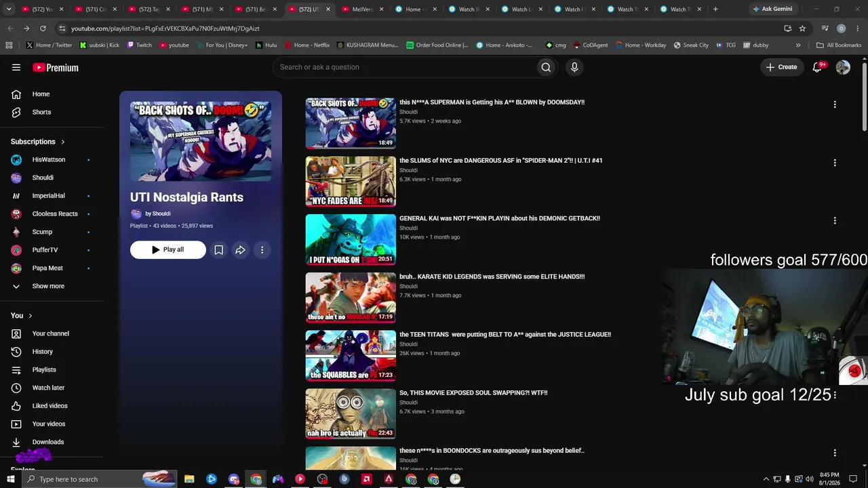This screenshot has width=868, height=488.
Task: Play all videos in the playlist
Action: [x=168, y=250]
